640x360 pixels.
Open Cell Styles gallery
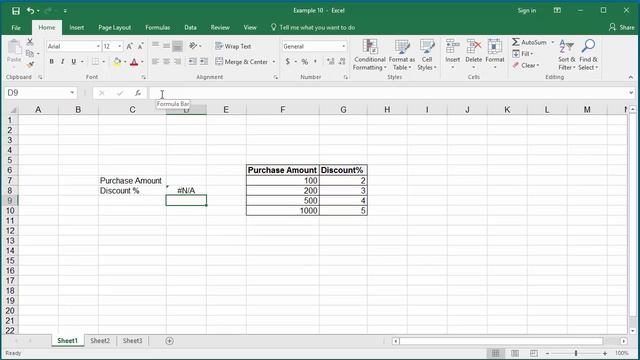(x=427, y=55)
